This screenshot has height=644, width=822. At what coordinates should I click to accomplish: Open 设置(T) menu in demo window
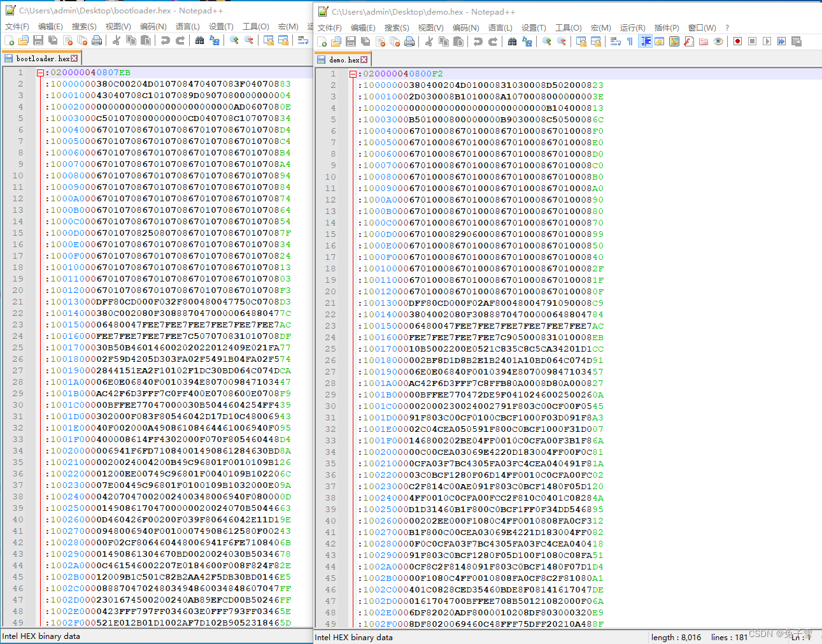[534, 27]
